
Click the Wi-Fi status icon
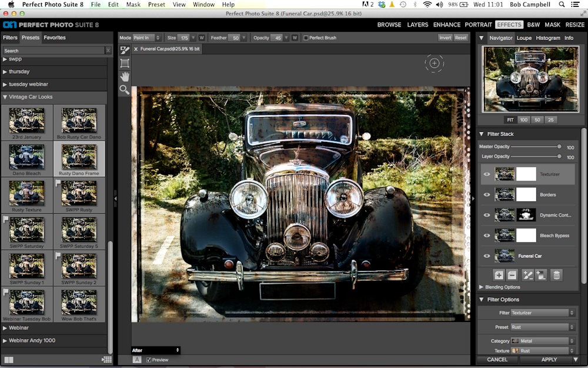tap(427, 5)
